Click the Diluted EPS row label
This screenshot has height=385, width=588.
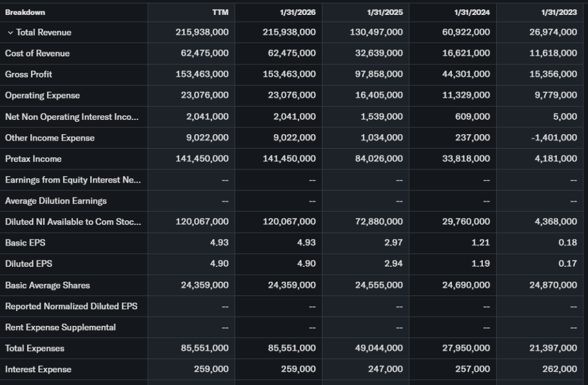(x=29, y=264)
